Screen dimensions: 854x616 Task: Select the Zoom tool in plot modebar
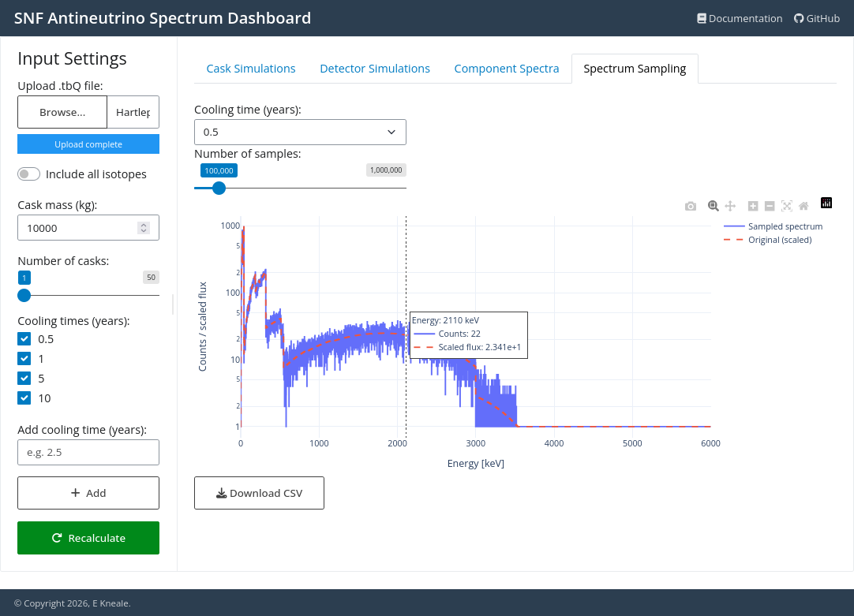tap(713, 206)
